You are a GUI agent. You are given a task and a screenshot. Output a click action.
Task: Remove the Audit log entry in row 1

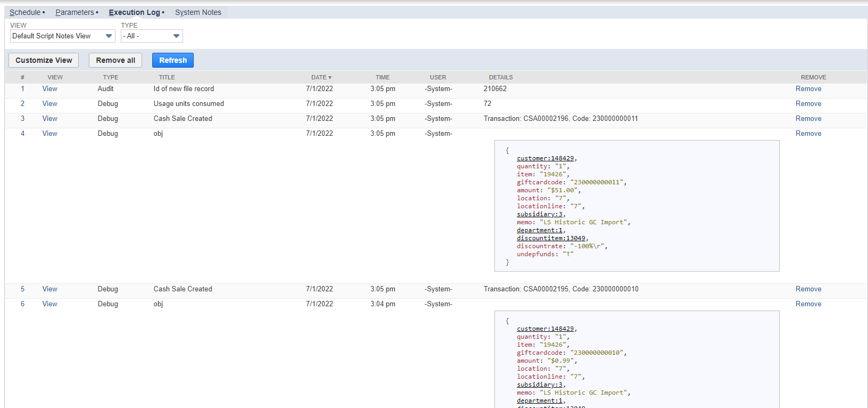pos(808,89)
